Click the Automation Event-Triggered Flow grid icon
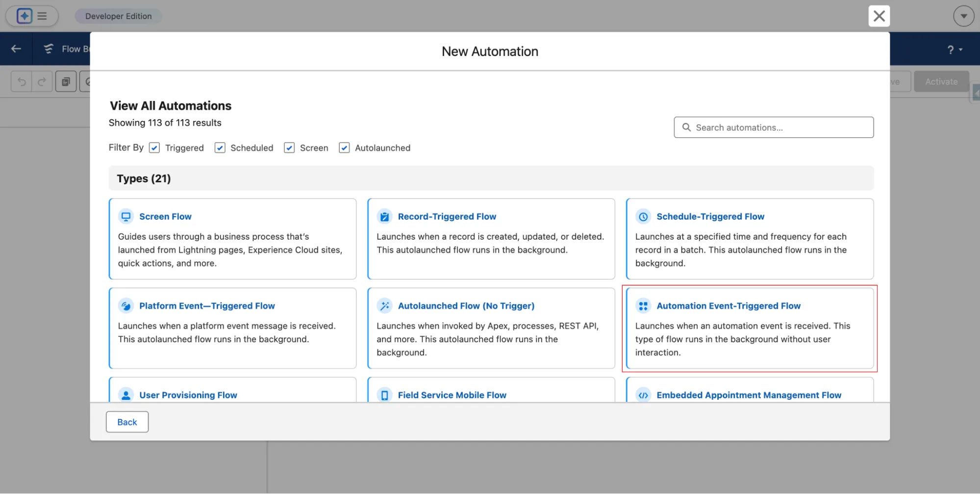980x494 pixels. tap(643, 306)
